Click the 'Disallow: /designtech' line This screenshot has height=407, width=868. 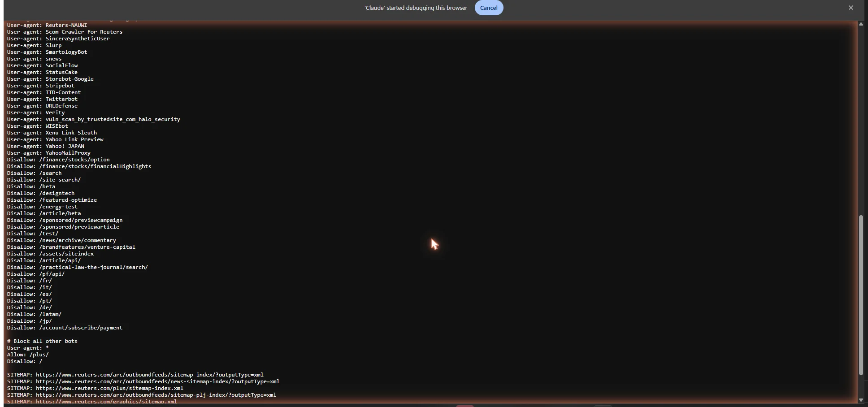point(41,193)
